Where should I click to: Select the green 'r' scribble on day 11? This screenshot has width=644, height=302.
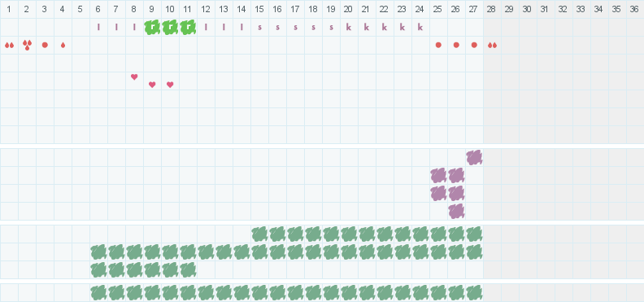(x=188, y=28)
